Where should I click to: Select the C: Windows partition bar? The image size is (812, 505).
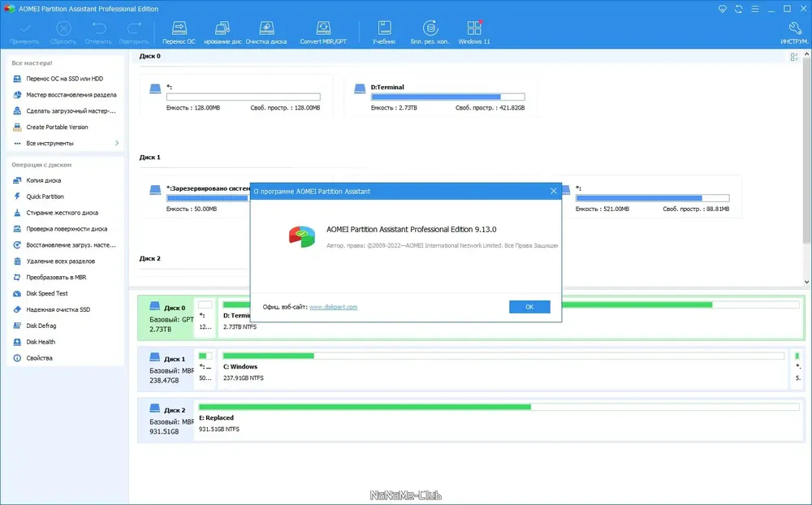point(503,369)
